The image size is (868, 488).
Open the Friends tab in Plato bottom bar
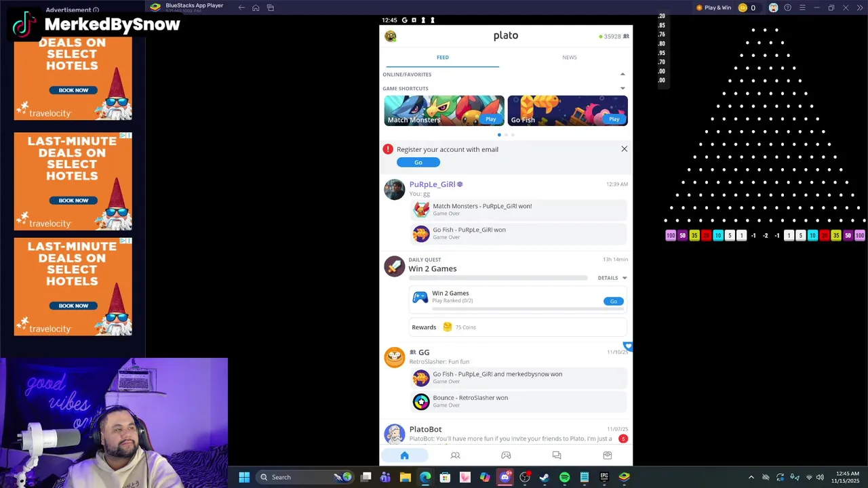455,455
